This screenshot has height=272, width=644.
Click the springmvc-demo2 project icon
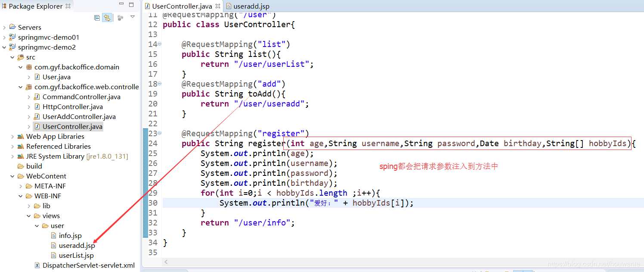pos(12,47)
